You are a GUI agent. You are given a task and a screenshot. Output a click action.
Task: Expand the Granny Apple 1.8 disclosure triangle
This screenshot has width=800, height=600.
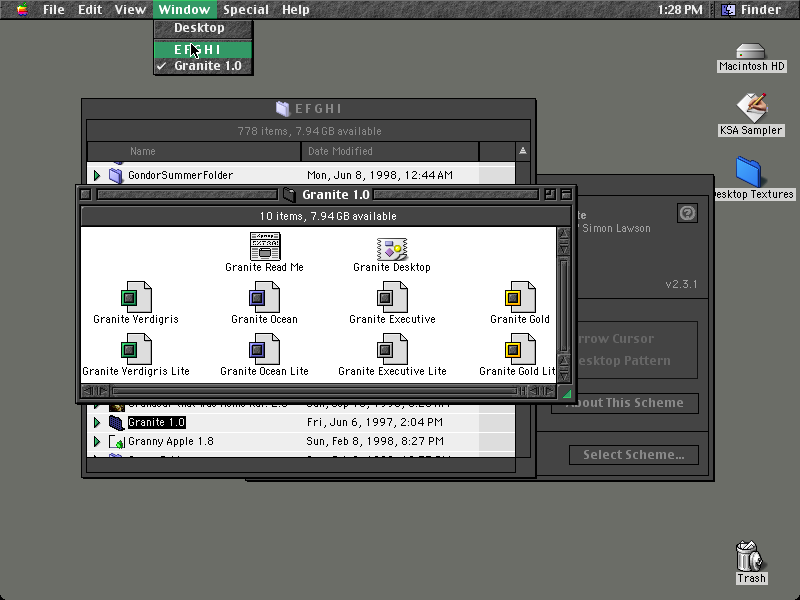tap(97, 442)
